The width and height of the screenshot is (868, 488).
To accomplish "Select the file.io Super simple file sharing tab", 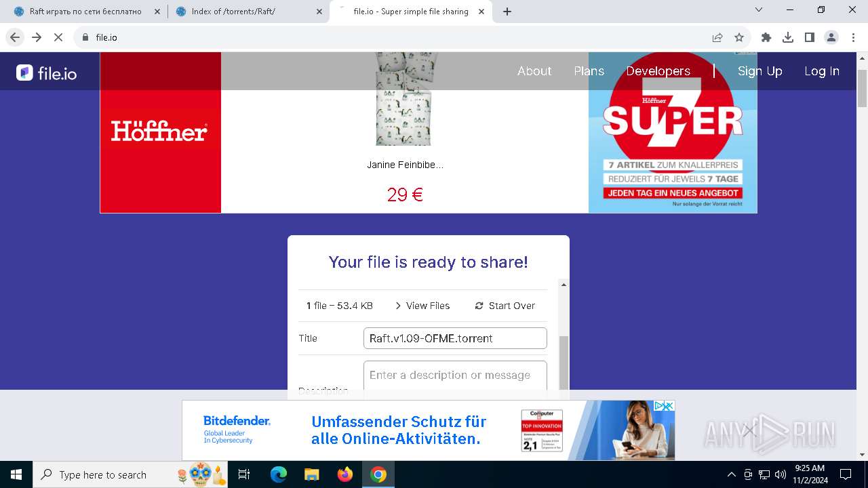I will coord(411,12).
